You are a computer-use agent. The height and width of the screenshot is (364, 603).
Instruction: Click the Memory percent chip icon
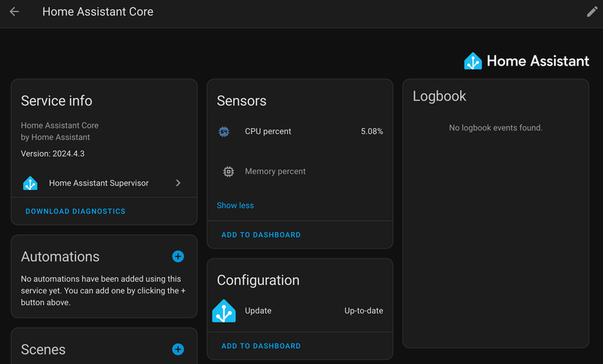pos(228,172)
